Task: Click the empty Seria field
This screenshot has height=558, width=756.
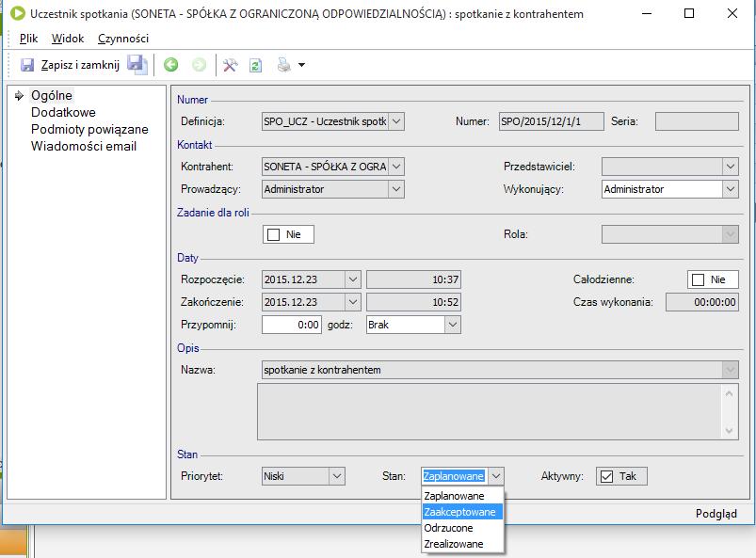Action: point(697,121)
